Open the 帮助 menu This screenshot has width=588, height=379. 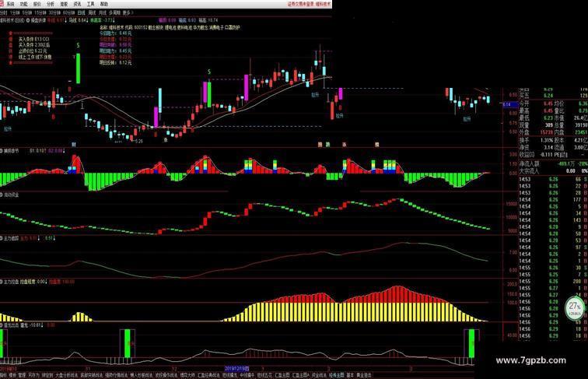[x=104, y=4]
